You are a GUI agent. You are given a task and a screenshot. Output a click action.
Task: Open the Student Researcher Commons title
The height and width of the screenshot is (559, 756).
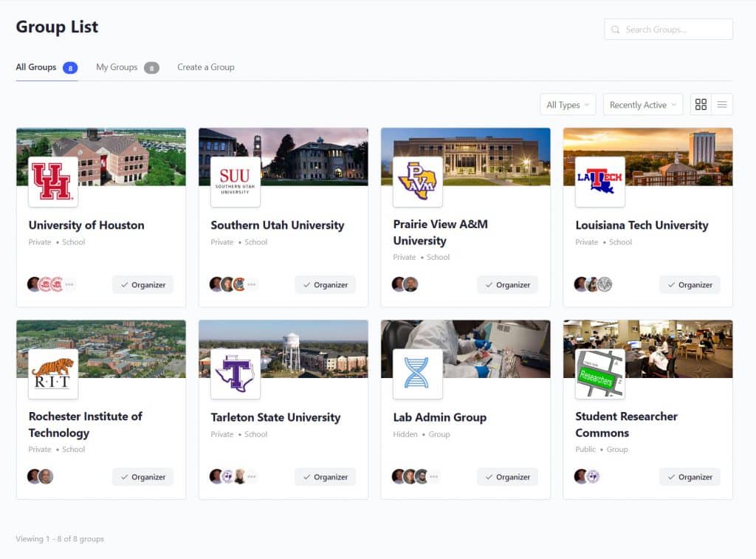(626, 425)
